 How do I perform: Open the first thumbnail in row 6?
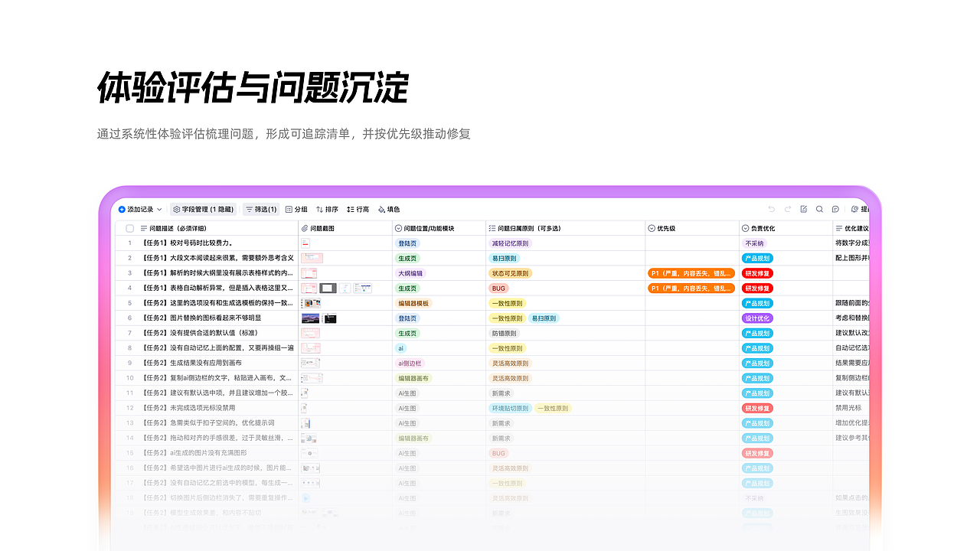coord(310,318)
